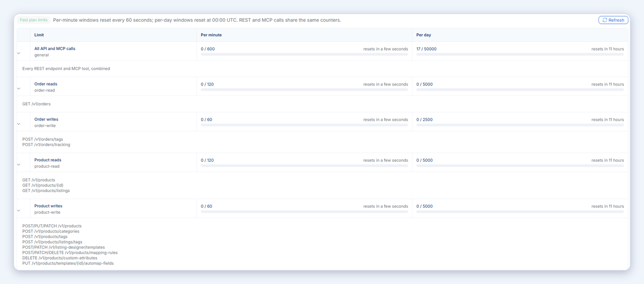Collapse the Order reads row chevron

pyautogui.click(x=19, y=89)
